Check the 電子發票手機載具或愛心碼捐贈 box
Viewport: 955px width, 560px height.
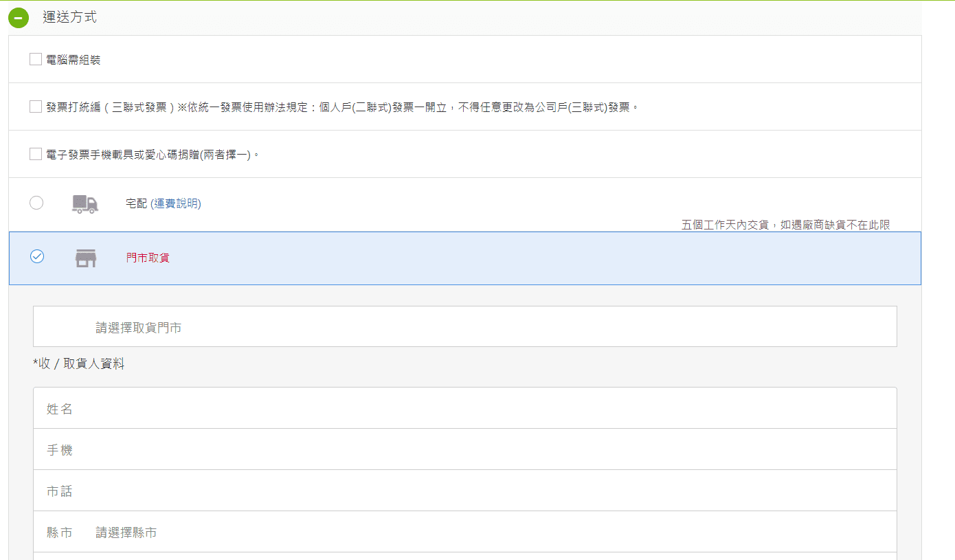point(36,155)
